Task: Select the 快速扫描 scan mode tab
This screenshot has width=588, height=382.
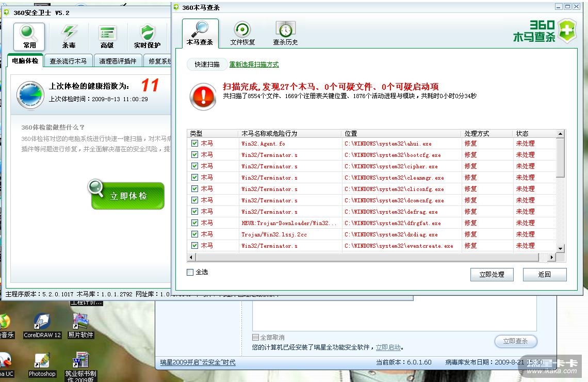Action: point(207,64)
